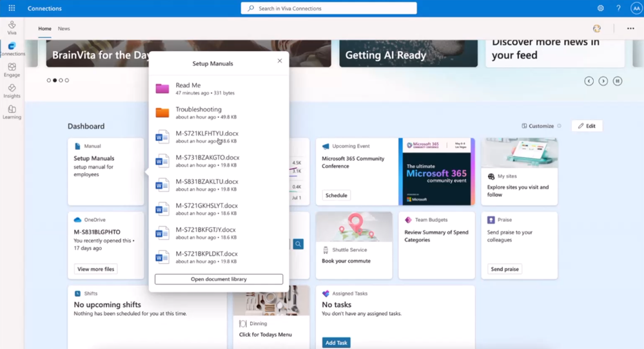
Task: Open the Shuttle Service Book your commute card
Action: (354, 245)
